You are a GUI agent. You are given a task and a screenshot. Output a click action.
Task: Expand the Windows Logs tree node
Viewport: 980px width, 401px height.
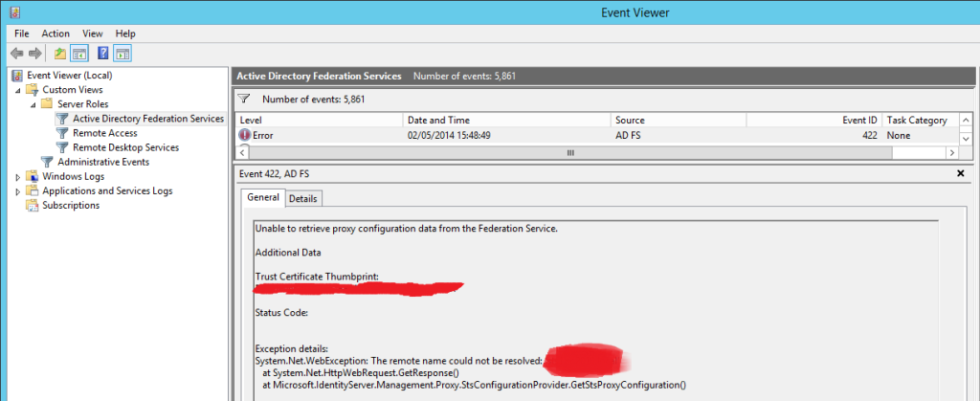17,176
